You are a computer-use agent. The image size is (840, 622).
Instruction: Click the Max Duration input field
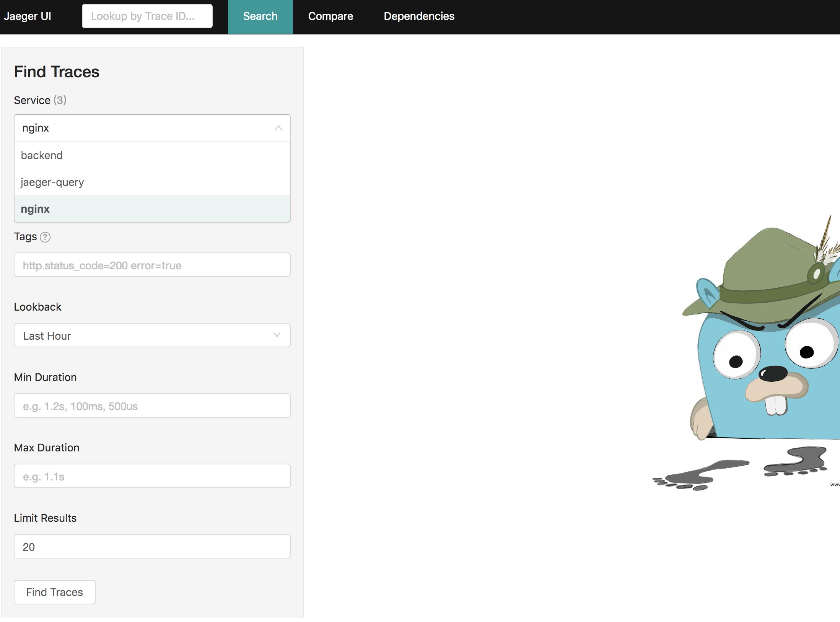[152, 476]
